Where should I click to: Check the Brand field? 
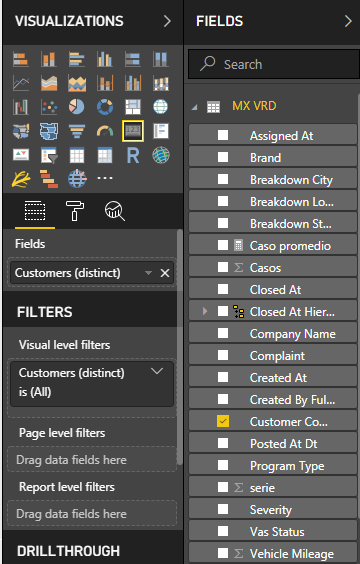pos(223,157)
